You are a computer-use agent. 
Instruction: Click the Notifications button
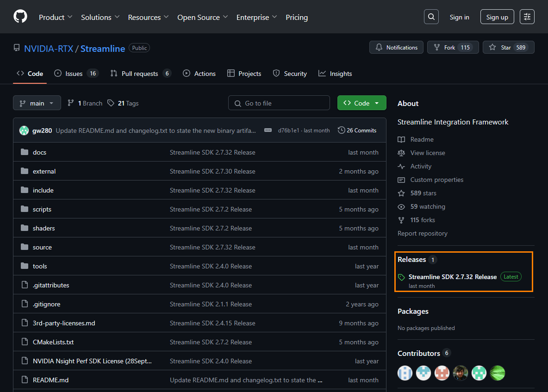pos(396,47)
